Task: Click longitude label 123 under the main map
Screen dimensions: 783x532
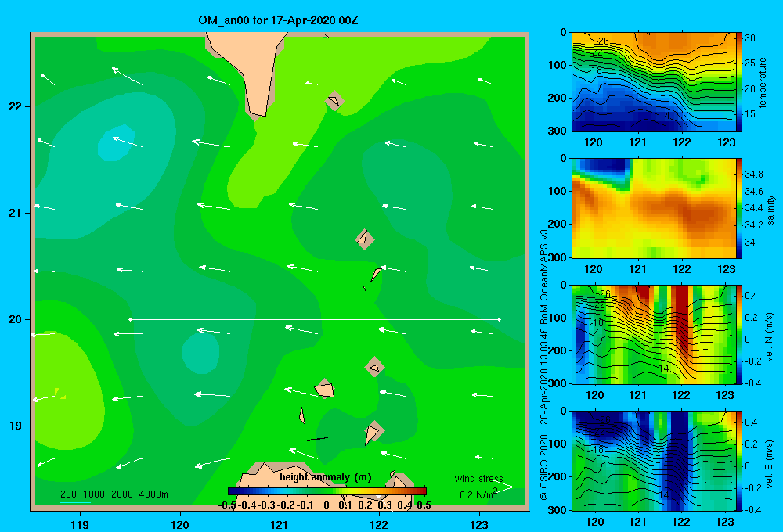Action: point(479,524)
